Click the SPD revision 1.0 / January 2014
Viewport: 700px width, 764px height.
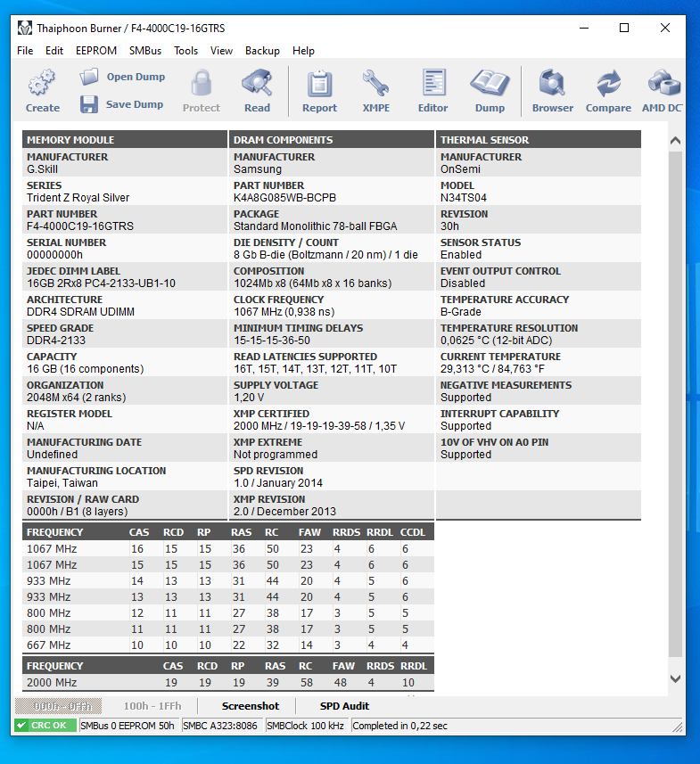278,483
